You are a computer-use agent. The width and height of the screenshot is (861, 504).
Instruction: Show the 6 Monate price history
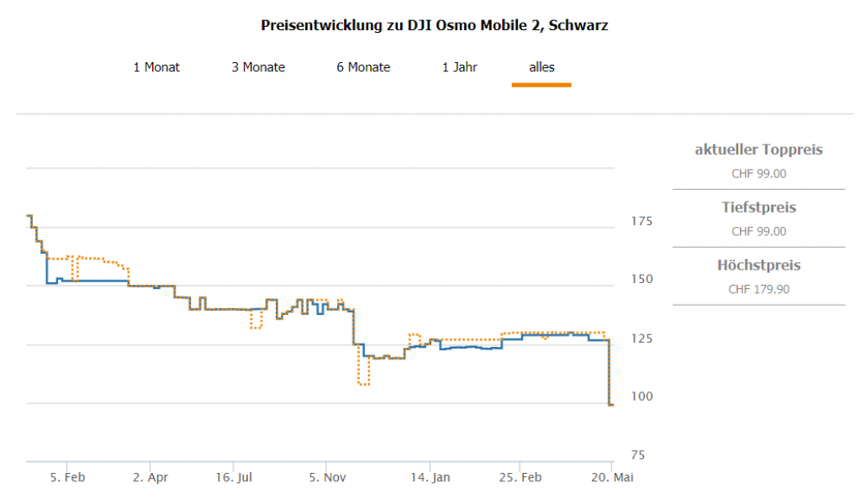(363, 67)
